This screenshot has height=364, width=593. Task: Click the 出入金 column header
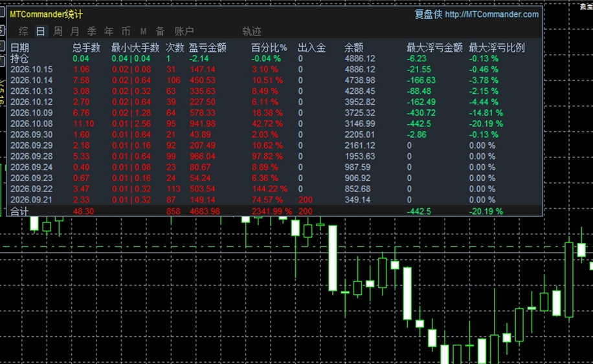(x=311, y=48)
